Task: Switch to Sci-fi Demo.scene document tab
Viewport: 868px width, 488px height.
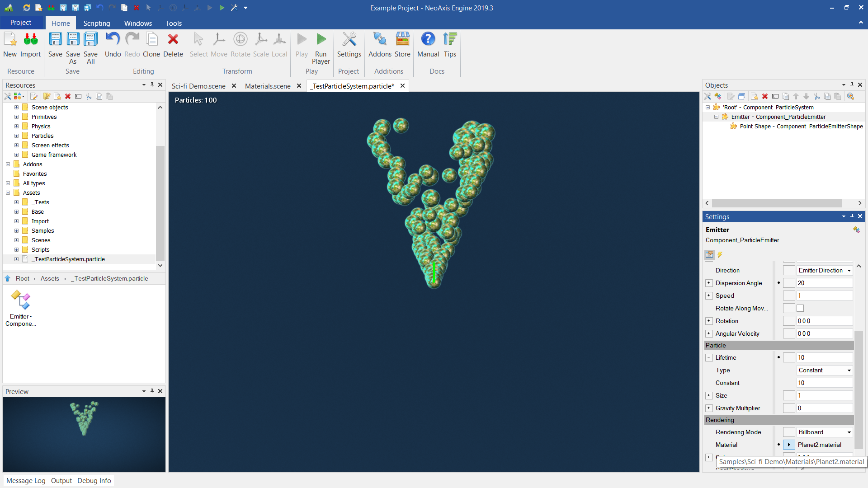Action: pyautogui.click(x=198, y=86)
